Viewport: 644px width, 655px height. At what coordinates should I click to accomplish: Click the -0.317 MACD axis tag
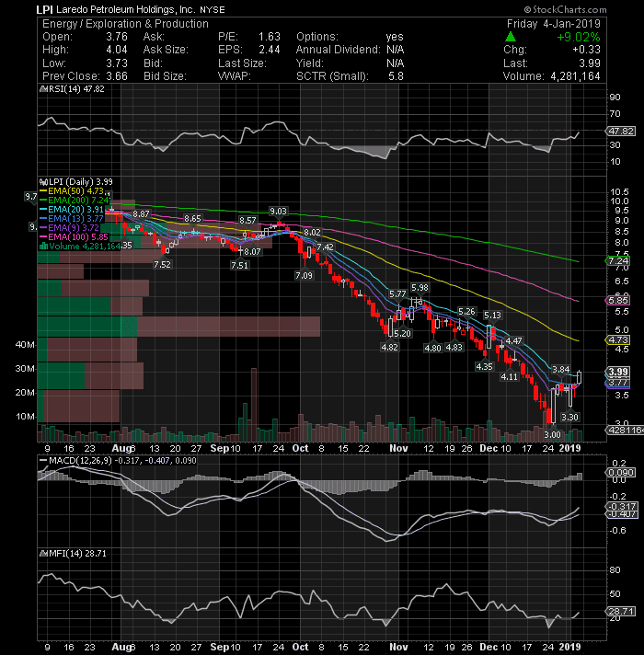click(622, 506)
